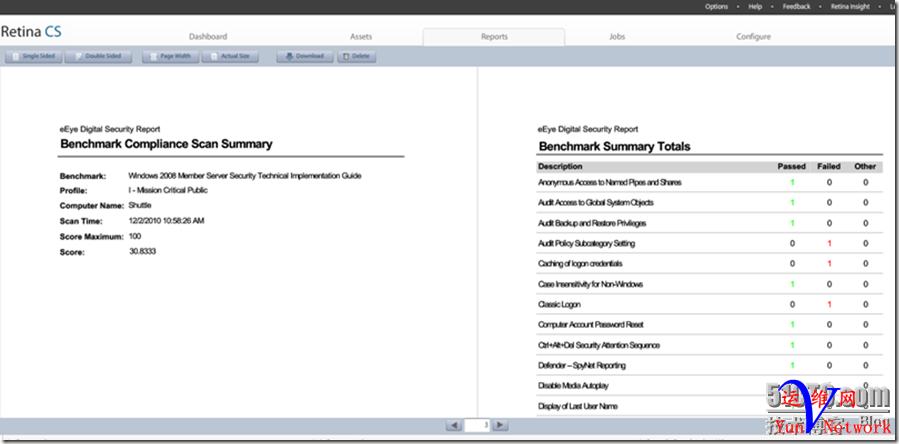This screenshot has width=899, height=444.
Task: Open Retina Insight link
Action: pos(850,7)
